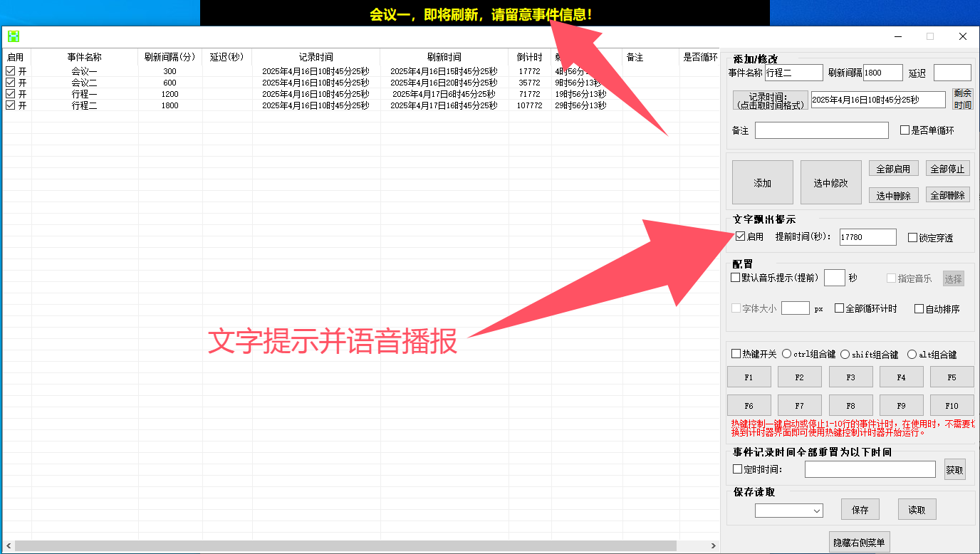Image resolution: width=980 pixels, height=554 pixels.
Task: Click the 获取 time button
Action: (x=954, y=469)
